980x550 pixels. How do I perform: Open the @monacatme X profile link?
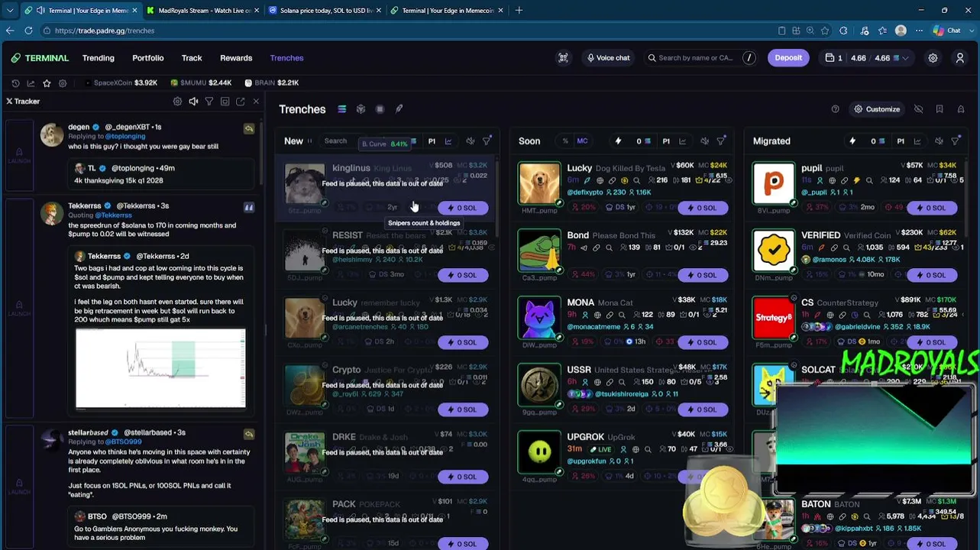[x=593, y=327]
